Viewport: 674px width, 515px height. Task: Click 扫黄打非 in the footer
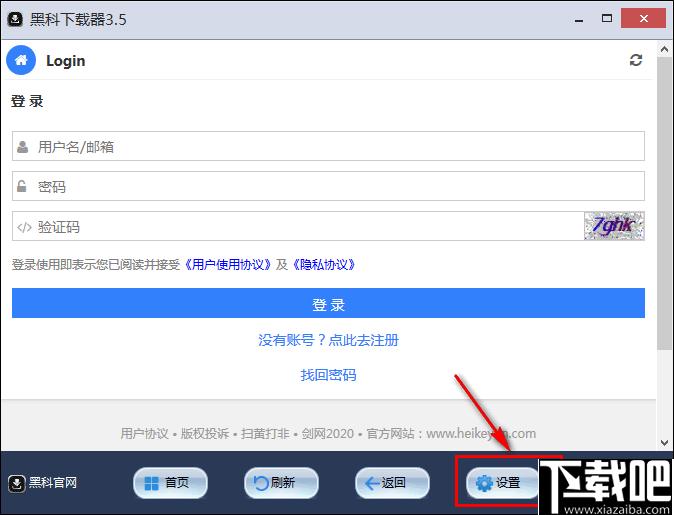[265, 433]
